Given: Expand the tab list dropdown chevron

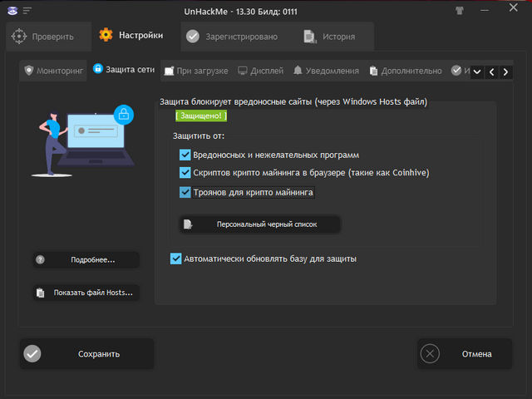Looking at the screenshot, I should [x=477, y=72].
